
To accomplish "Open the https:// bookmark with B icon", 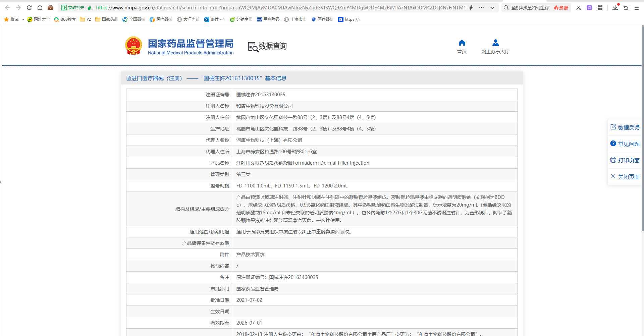I will coord(349,19).
